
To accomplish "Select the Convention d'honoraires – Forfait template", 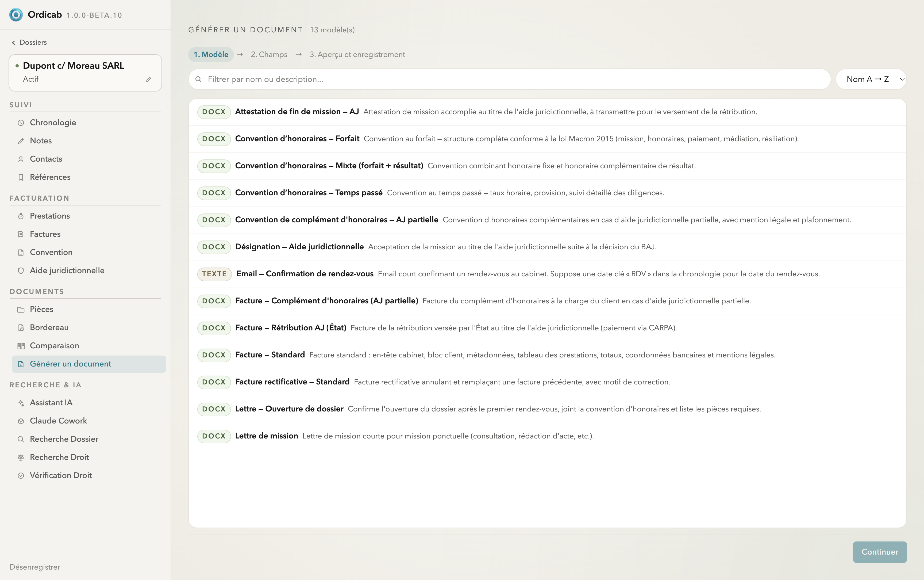I will point(547,139).
